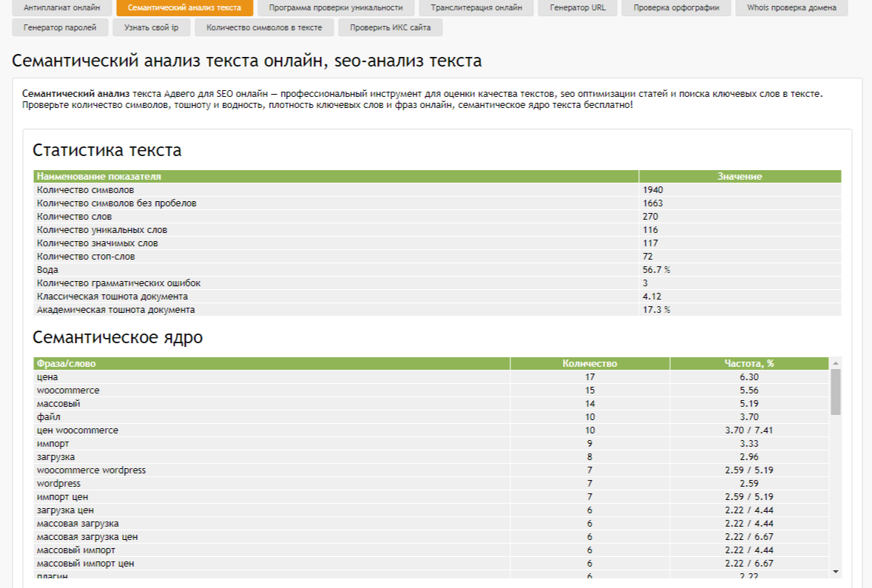Screen dimensions: 872x588
Task: Click the Количество уникальных слов row label
Action: pyautogui.click(x=102, y=230)
